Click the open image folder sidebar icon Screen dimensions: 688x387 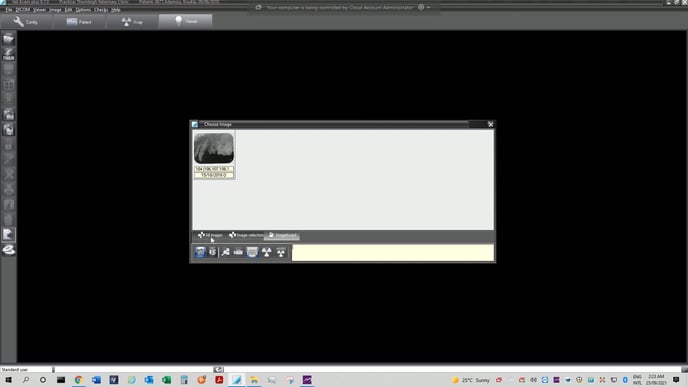8,39
